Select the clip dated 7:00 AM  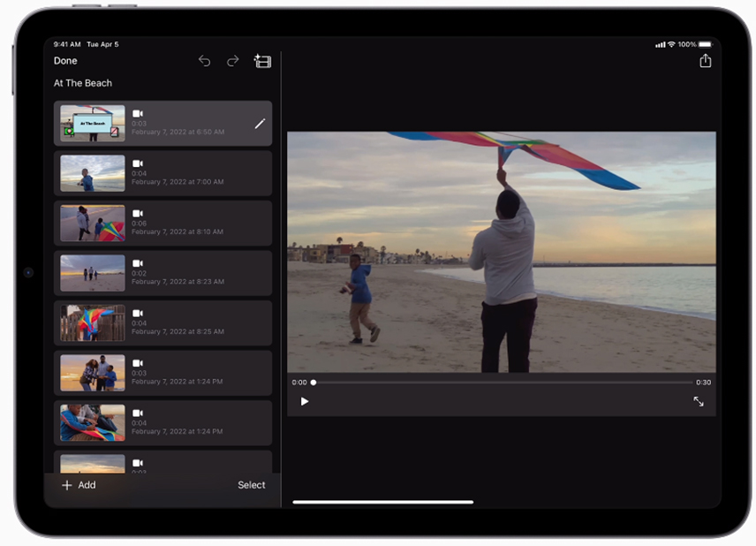coord(163,173)
